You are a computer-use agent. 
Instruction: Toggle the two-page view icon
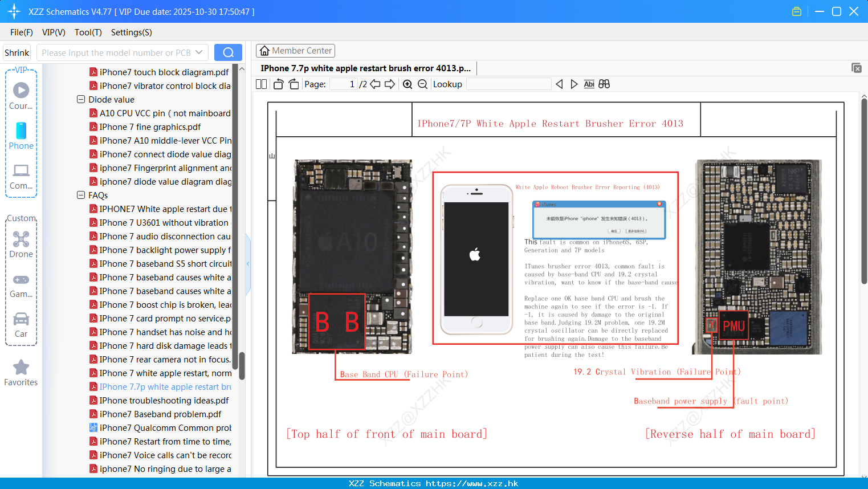pos(261,84)
